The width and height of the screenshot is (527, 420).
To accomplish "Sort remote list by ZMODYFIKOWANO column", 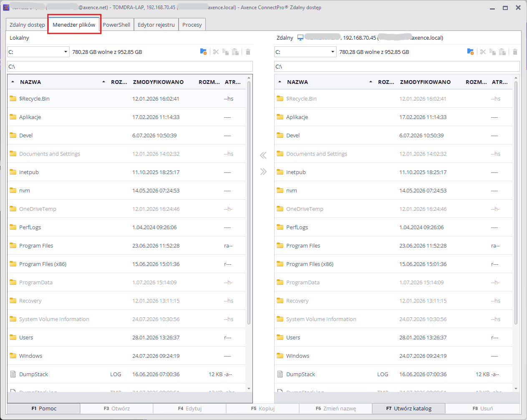I will [425, 82].
